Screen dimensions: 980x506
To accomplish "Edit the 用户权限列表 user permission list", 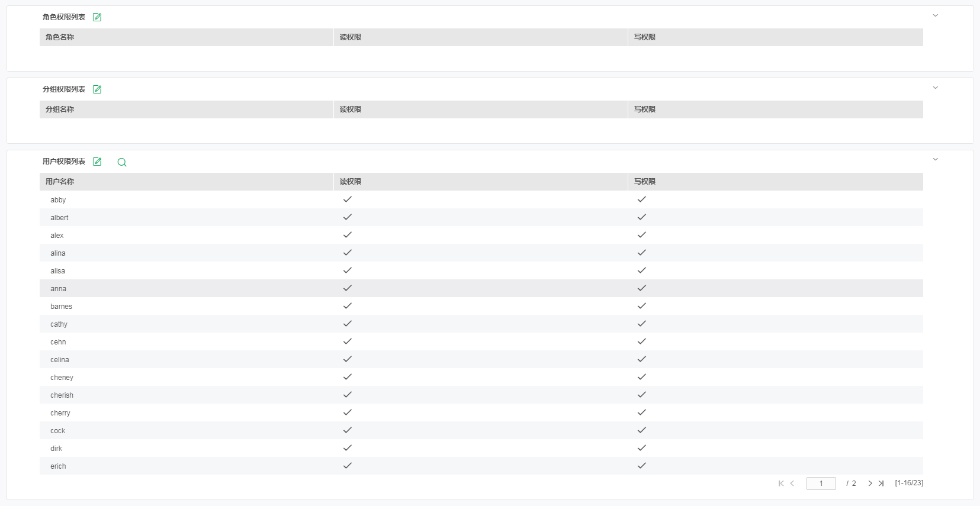I will pos(97,162).
